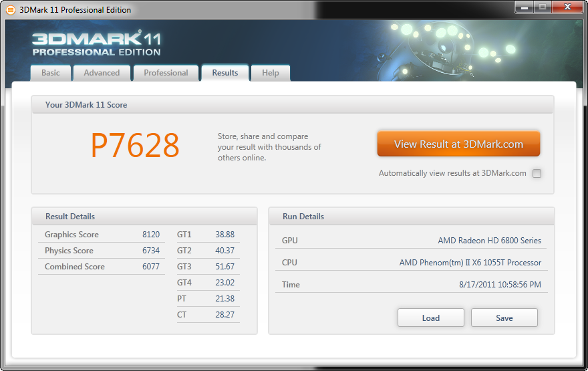Screen dimensions: 588x371
Task: Click the GT4 result 23.02
Action: 225,283
